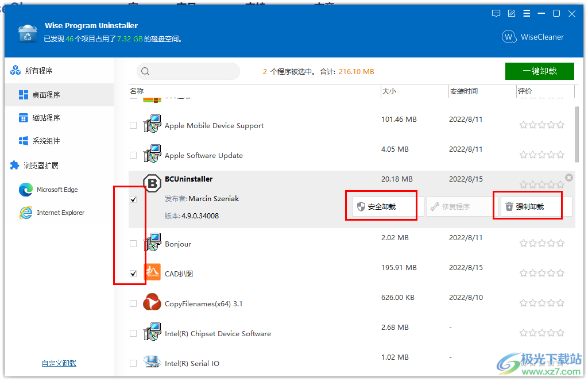Check the Bonjour program checkbox
The height and width of the screenshot is (381, 588).
pos(133,243)
